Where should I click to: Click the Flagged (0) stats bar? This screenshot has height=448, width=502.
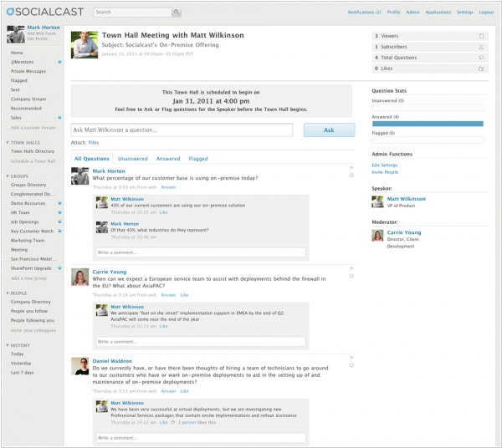click(428, 140)
